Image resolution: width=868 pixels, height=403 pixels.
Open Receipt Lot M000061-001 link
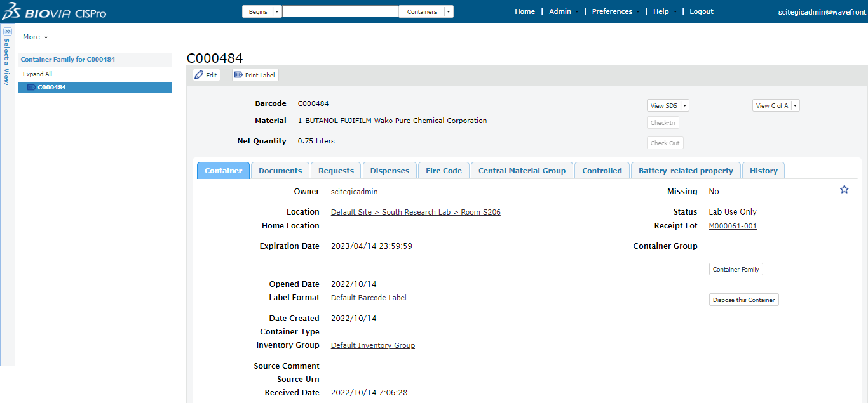click(x=732, y=226)
